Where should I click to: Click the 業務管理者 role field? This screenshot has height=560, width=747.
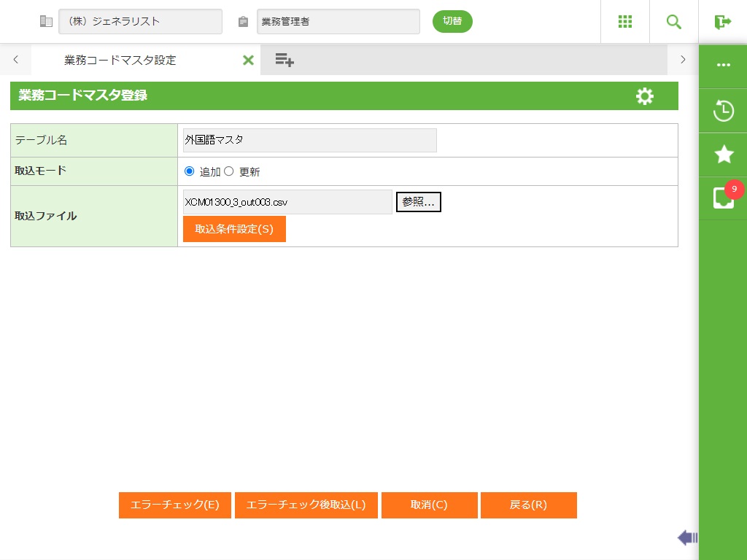point(338,21)
